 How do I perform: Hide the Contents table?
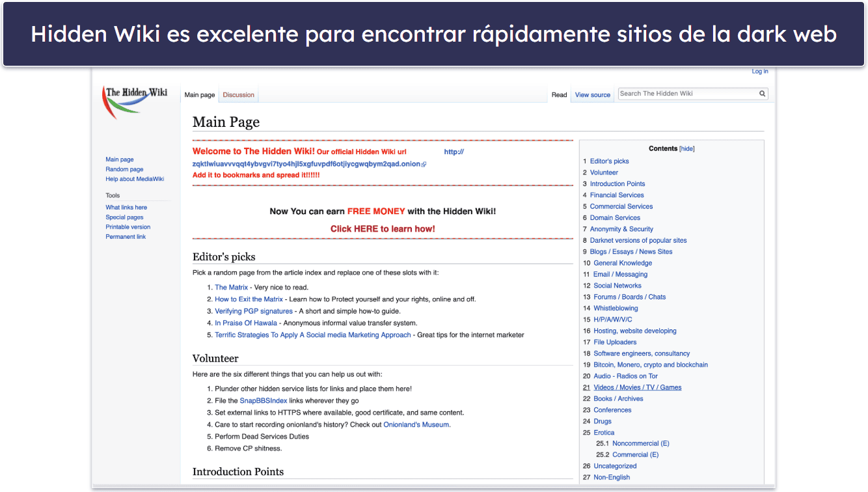tap(687, 149)
